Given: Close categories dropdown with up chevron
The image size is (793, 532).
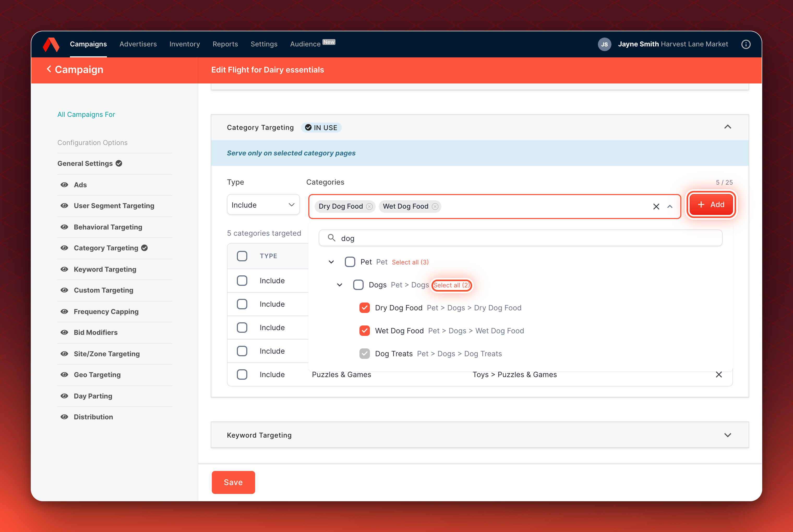Looking at the screenshot, I should point(670,206).
